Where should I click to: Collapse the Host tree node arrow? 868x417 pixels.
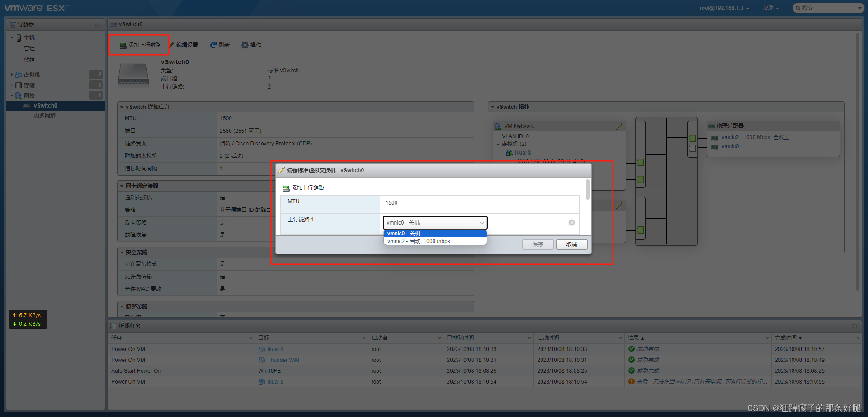click(12, 38)
